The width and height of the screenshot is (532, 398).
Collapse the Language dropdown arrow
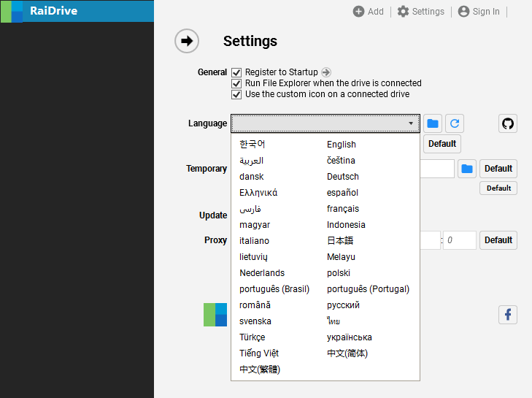tap(411, 123)
